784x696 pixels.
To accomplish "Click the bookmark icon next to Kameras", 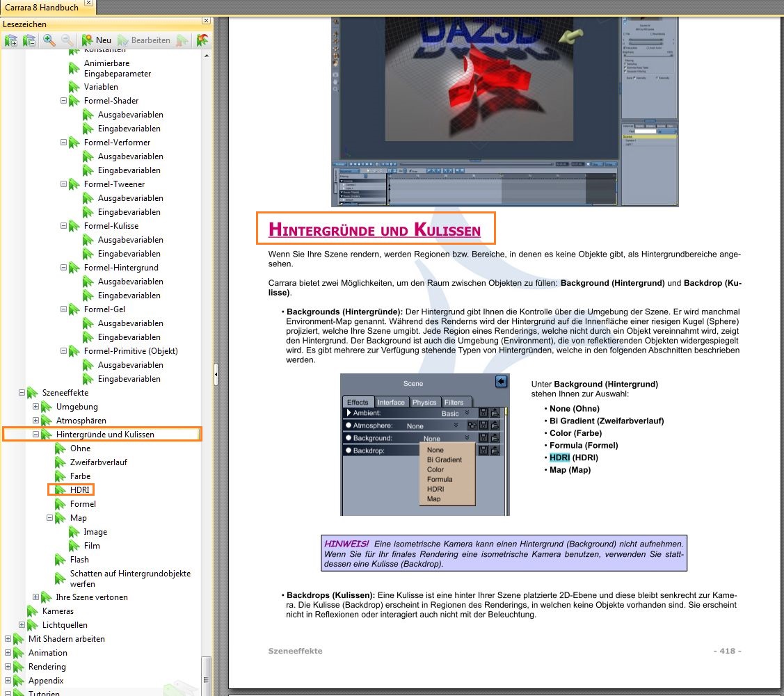I will [x=33, y=611].
